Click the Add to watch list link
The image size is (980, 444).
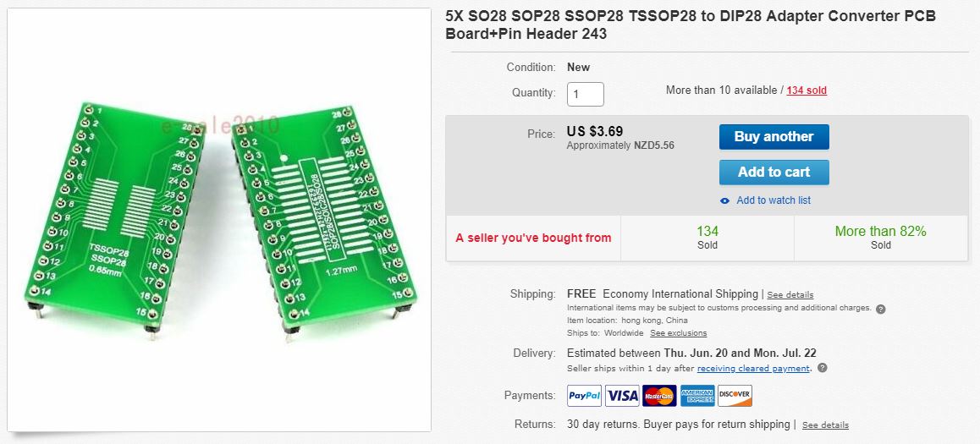pos(774,200)
